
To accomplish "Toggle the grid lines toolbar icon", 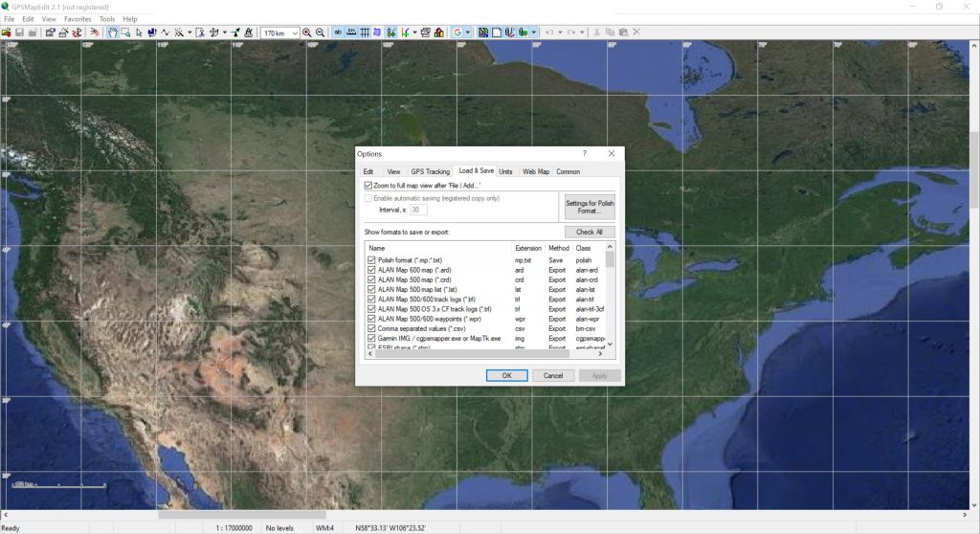I will pos(365,32).
